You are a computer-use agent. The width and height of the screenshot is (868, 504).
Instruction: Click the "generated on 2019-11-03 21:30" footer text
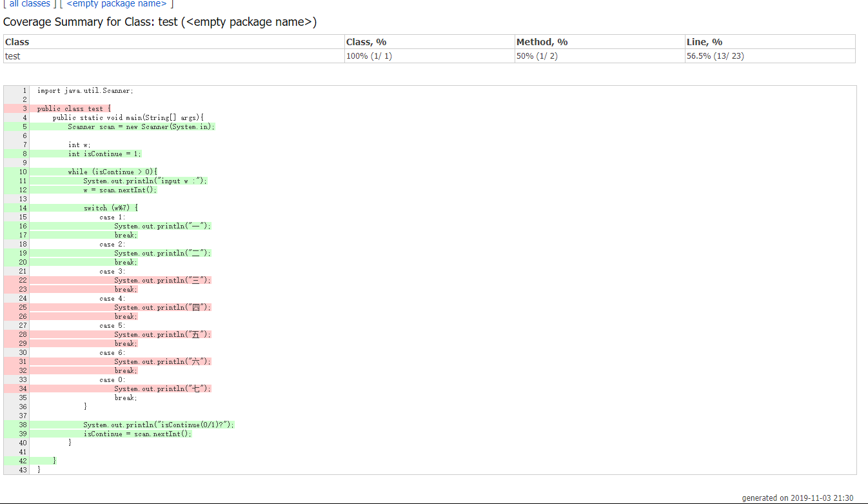coord(798,498)
